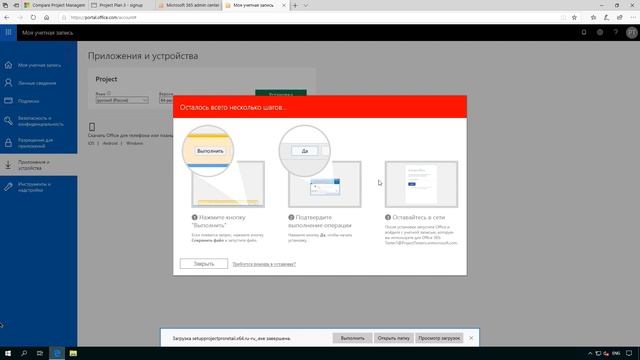640x360 pixels.
Task: Click Открыть папку in the download bar
Action: coord(393,338)
